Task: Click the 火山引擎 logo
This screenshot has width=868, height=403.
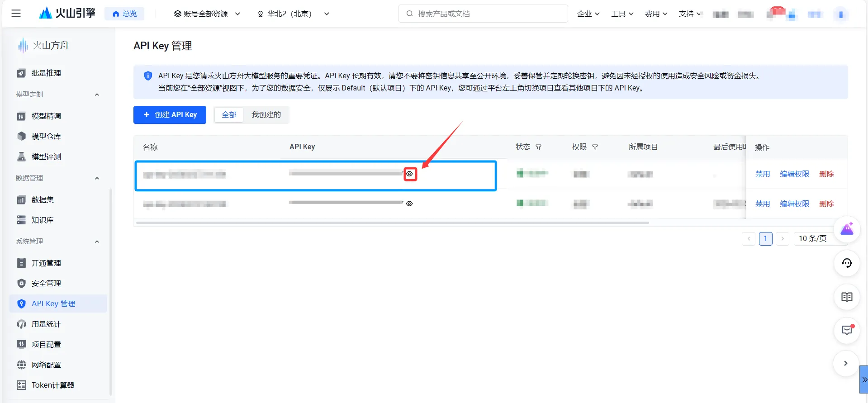Action: pyautogui.click(x=67, y=13)
